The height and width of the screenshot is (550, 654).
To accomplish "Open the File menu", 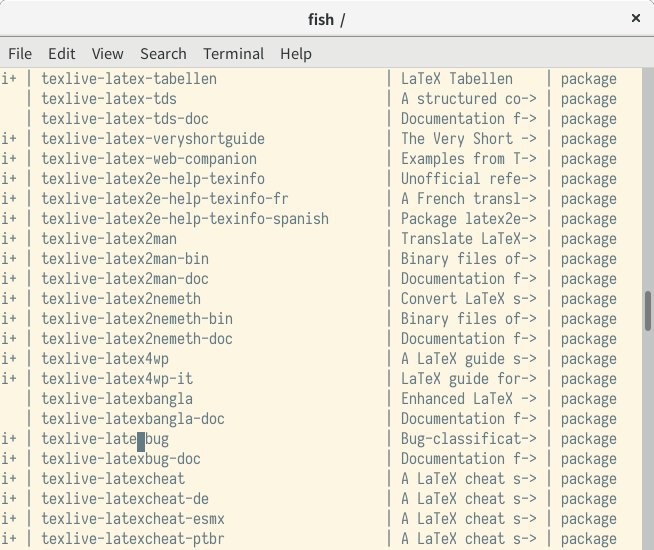I will coord(20,54).
